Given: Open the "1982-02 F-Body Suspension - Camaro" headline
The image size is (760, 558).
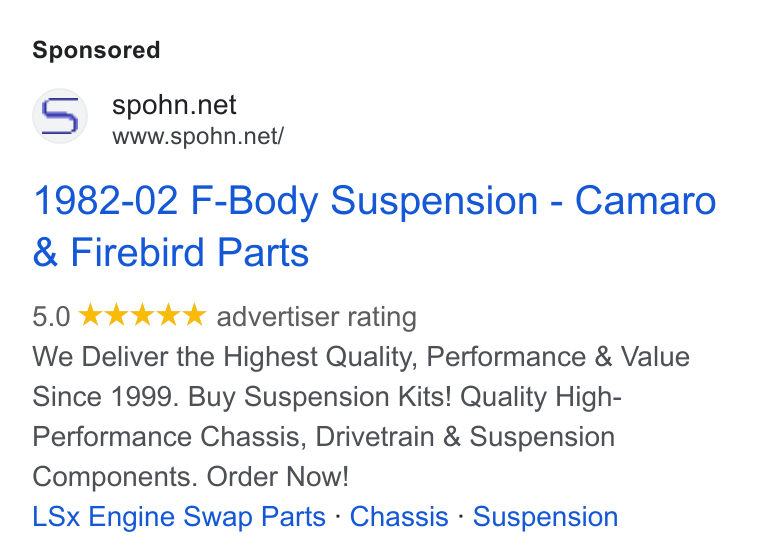Looking at the screenshot, I should point(374,201).
